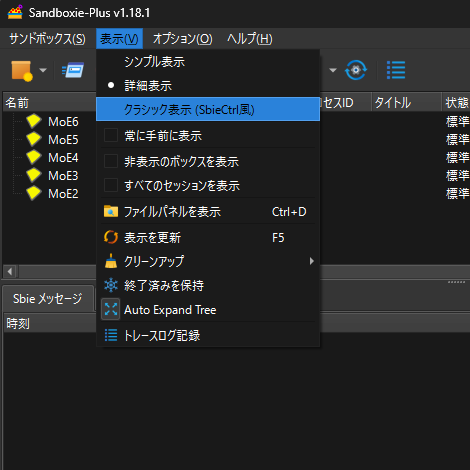Click 標準 status text in MoE6 row
Viewport: 470px width, 470px height.
[458, 121]
